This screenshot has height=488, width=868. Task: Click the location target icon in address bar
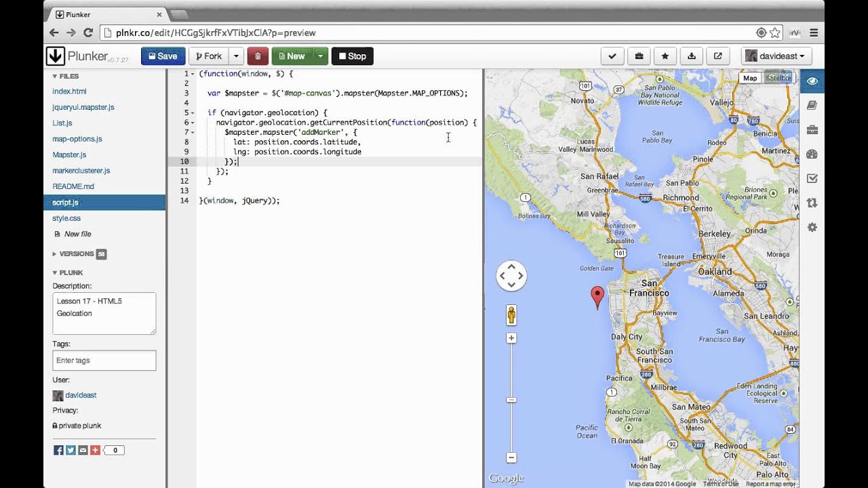[762, 33]
